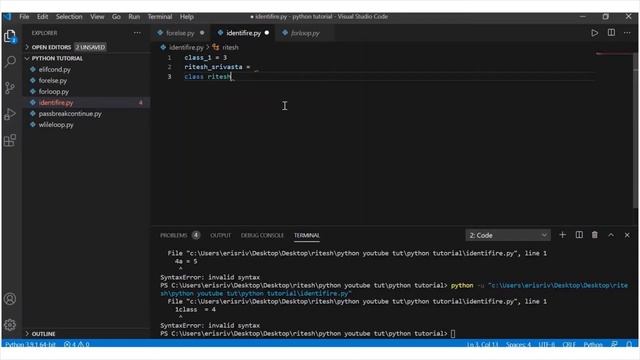Open the Help menu
The height and width of the screenshot is (360, 640).
coord(187,17)
